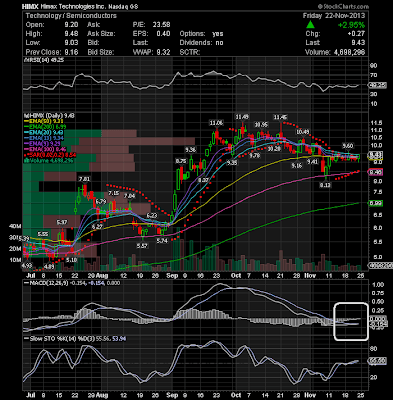Click the Chg +0.27 value
Viewport: 393px width, 400px height.
pyautogui.click(x=356, y=34)
